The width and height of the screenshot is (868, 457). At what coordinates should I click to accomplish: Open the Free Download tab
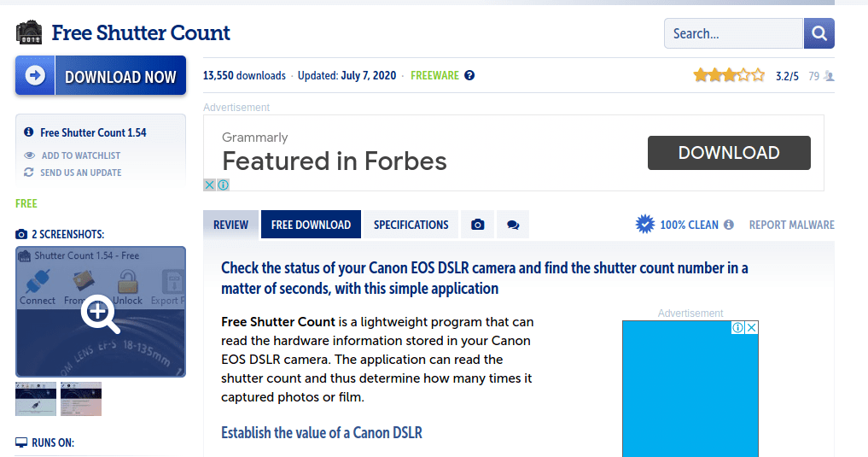click(x=311, y=225)
